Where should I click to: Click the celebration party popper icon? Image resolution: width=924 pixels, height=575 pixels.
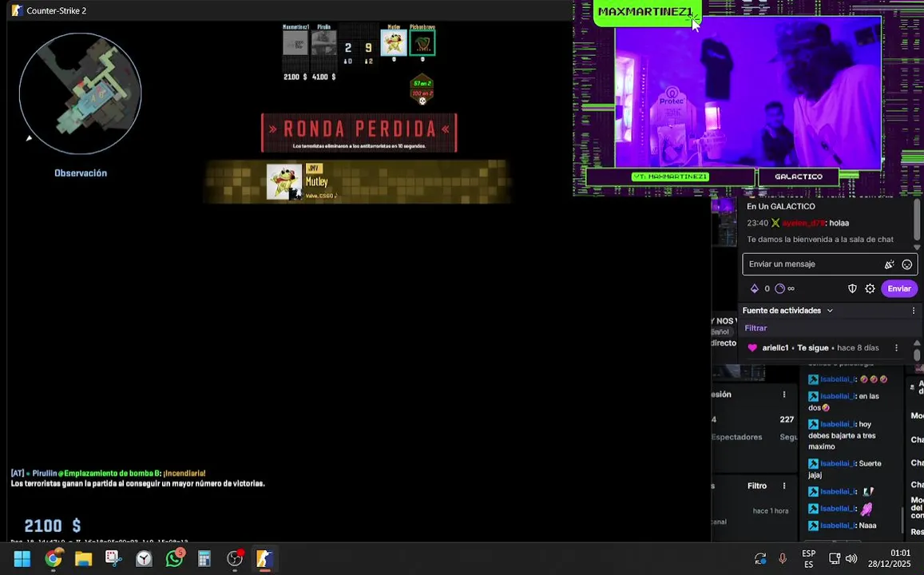coord(889,264)
